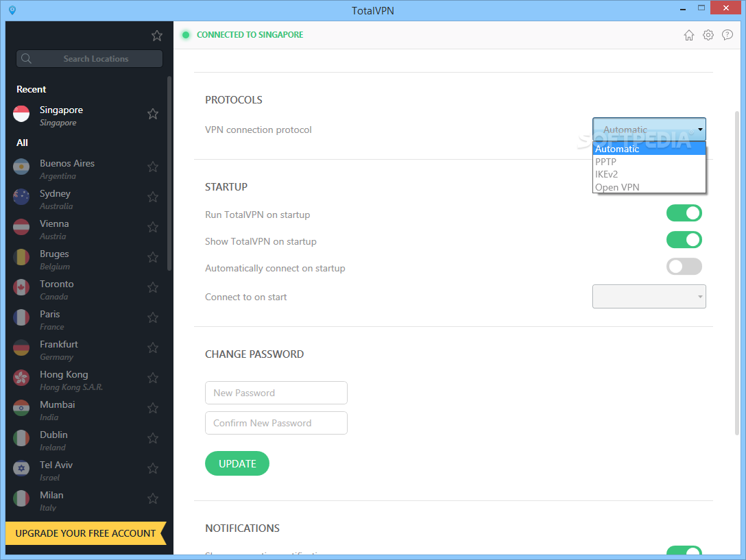Viewport: 746px width, 560px height.
Task: Click the Argentina flag icon
Action: [x=21, y=167]
